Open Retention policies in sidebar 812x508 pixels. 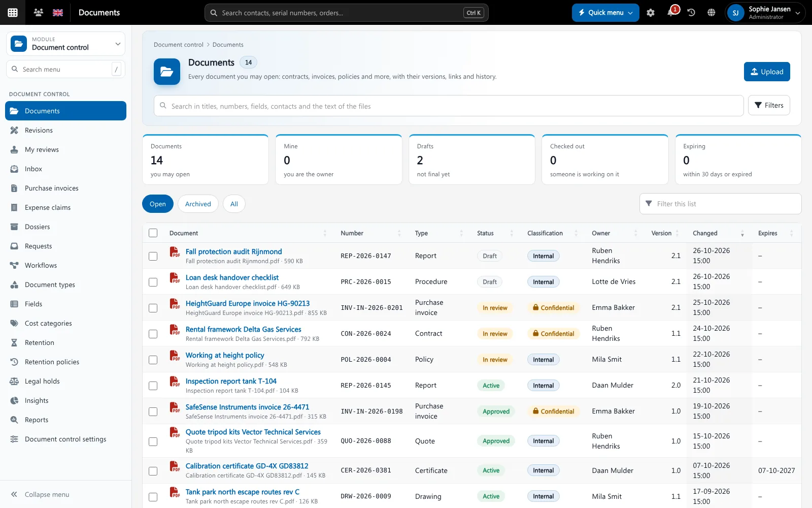pyautogui.click(x=66, y=362)
